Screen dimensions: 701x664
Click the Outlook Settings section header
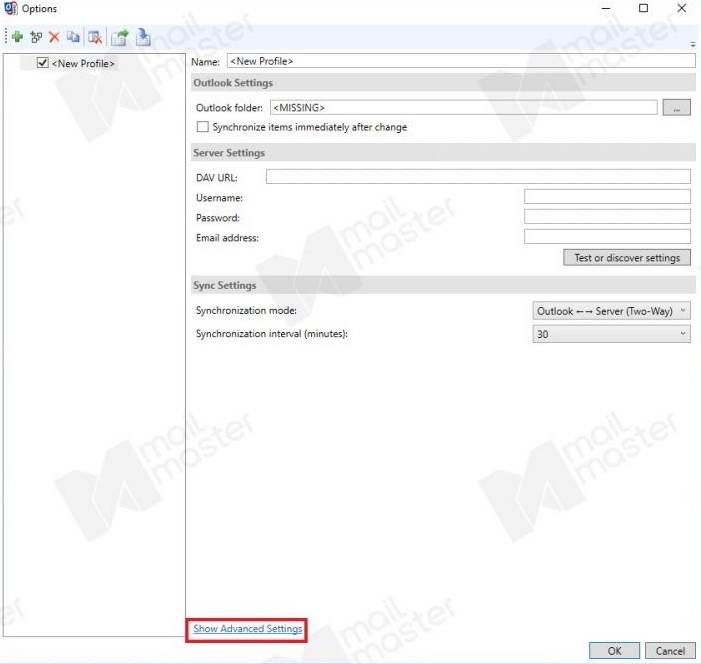(x=443, y=83)
